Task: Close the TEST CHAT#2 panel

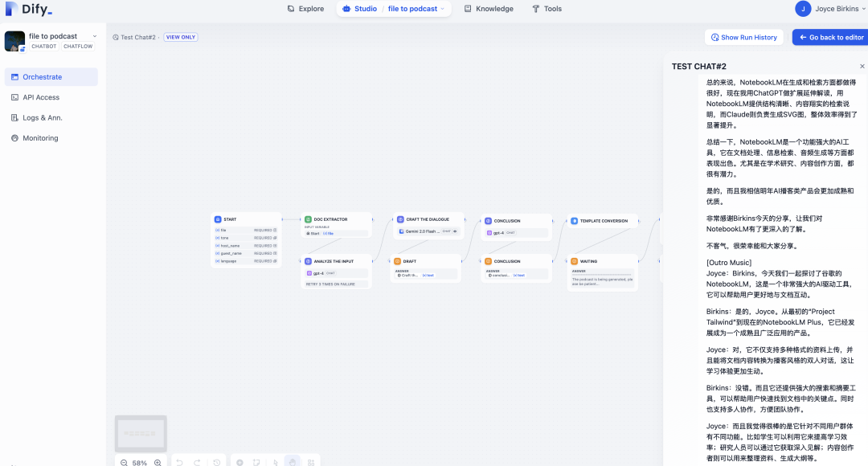Action: coord(862,67)
